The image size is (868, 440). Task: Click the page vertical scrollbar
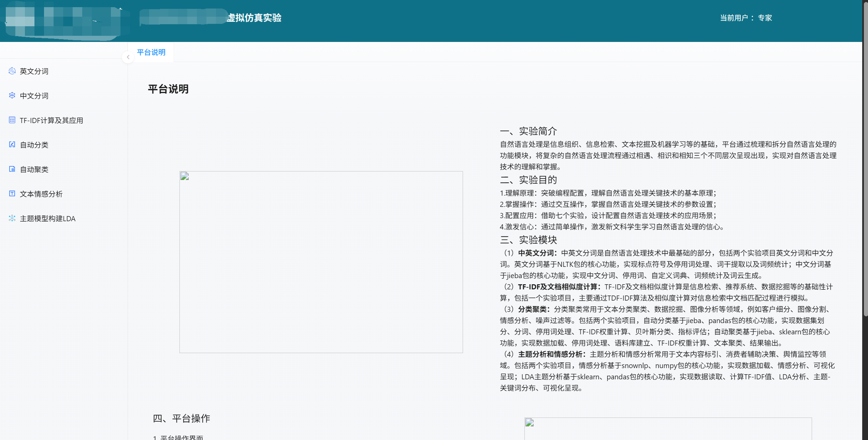tap(865, 158)
